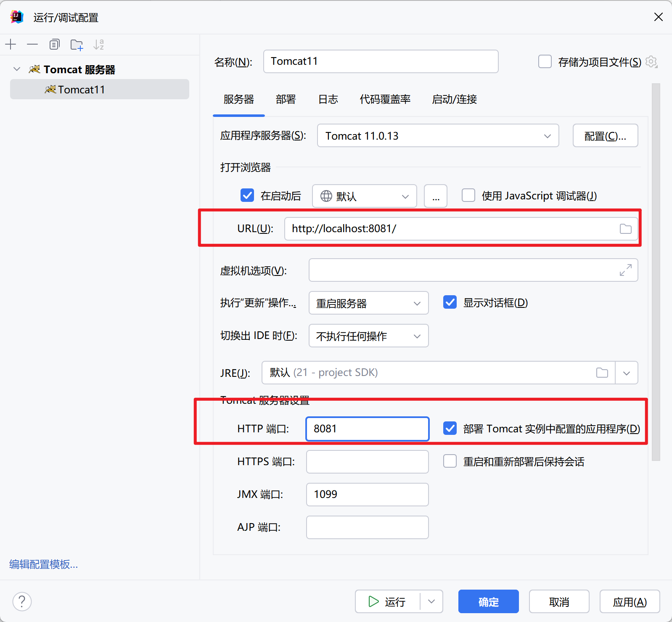
Task: Switch to the 代码覆盖率 tab
Action: pos(385,99)
